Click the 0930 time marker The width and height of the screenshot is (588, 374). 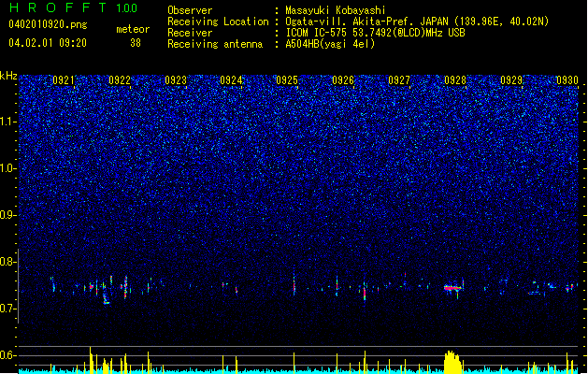[x=567, y=80]
